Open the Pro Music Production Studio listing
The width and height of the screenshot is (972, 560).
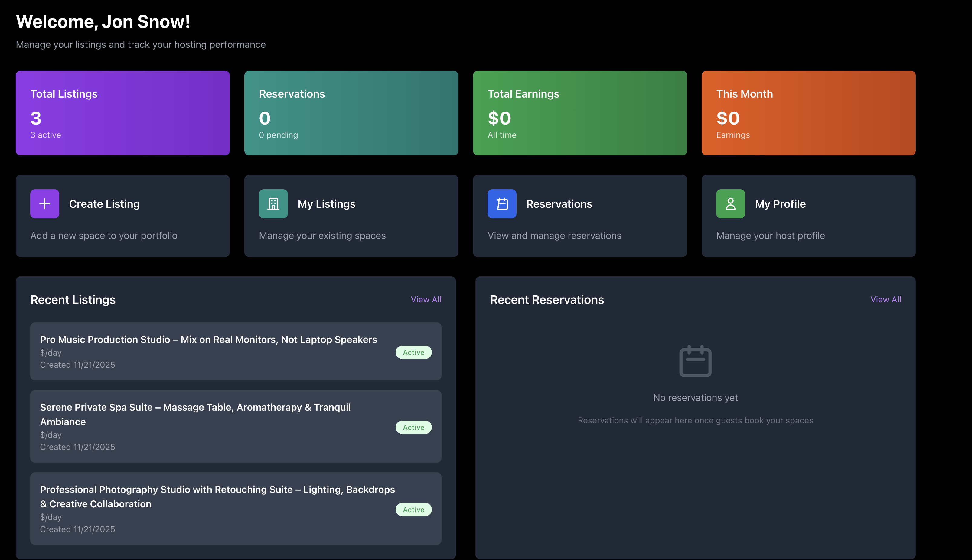coord(236,351)
